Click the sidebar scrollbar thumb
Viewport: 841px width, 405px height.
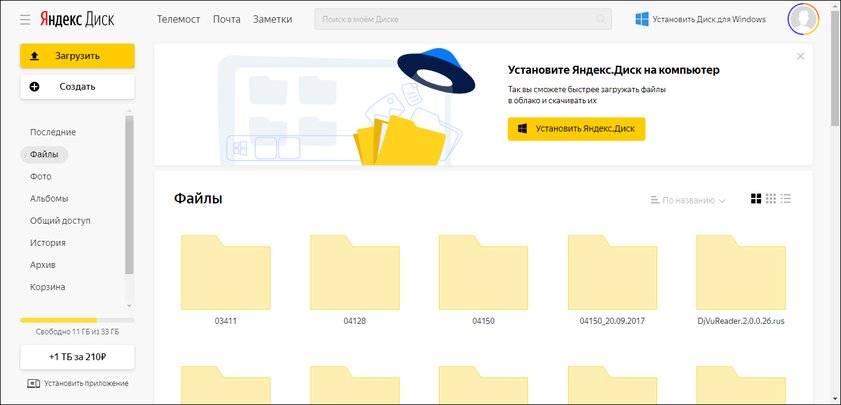pos(129,194)
